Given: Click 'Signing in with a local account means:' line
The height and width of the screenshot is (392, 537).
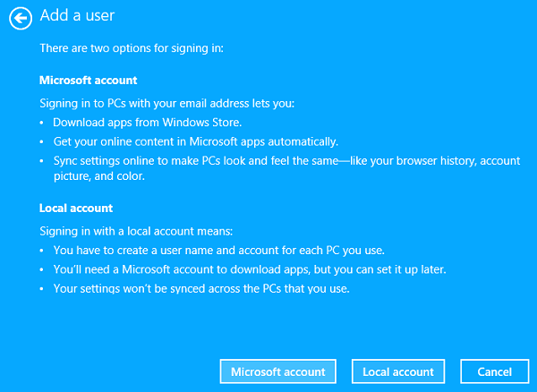Looking at the screenshot, I should [136, 232].
